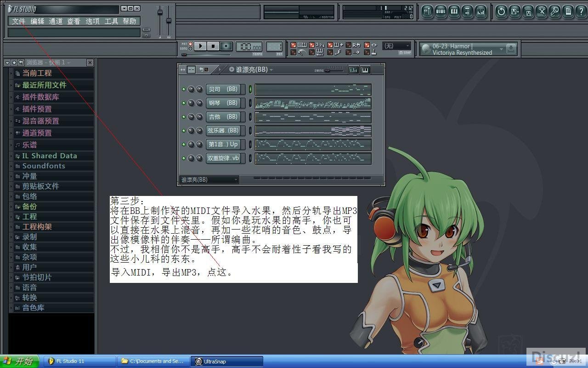
Task: Adjust the SWING slider
Action: pos(334,70)
